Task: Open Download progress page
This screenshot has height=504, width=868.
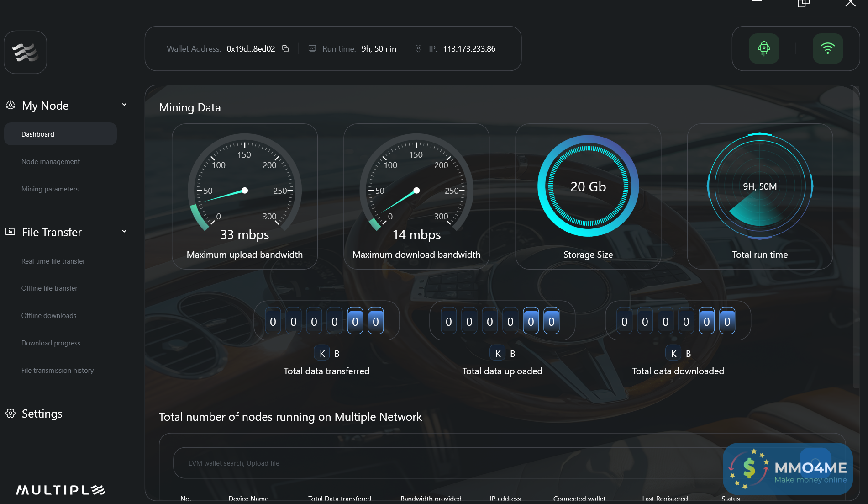Action: click(x=51, y=343)
